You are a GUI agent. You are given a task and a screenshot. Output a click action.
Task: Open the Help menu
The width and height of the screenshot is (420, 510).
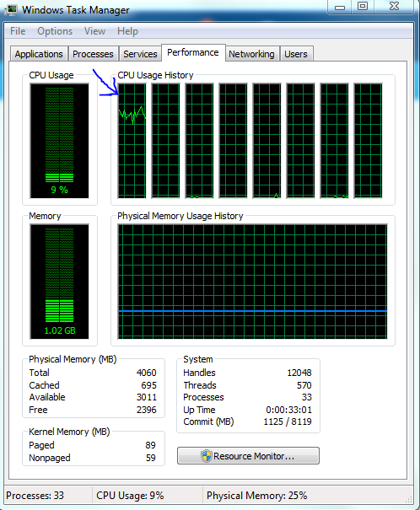click(127, 31)
